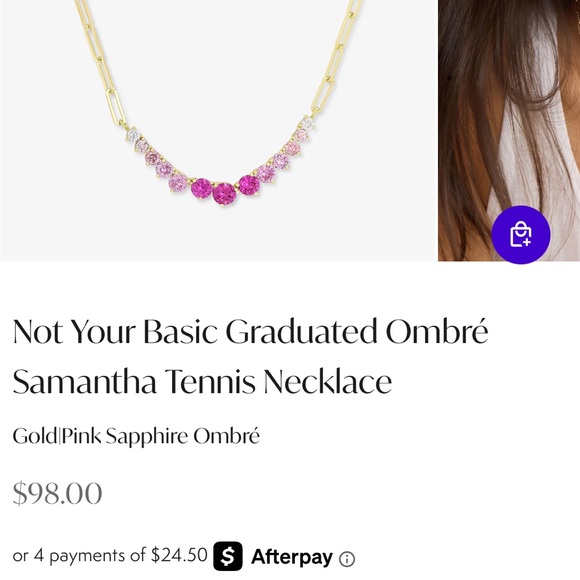Open the necklace product image

(219, 130)
